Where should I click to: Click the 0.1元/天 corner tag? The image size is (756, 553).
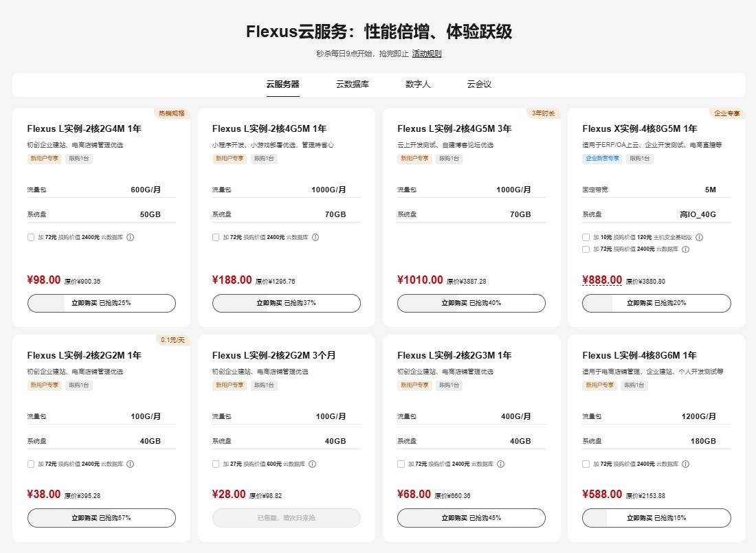point(173,340)
